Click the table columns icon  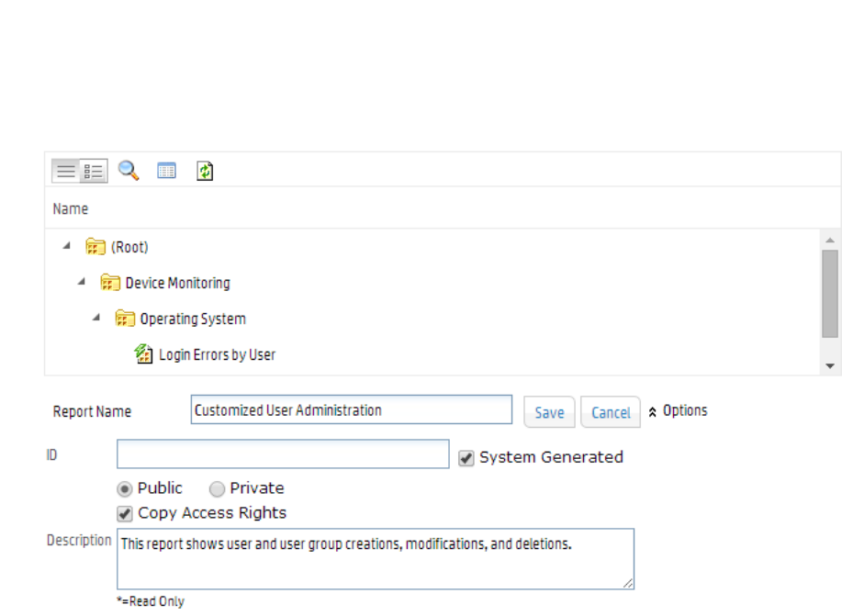pyautogui.click(x=166, y=171)
